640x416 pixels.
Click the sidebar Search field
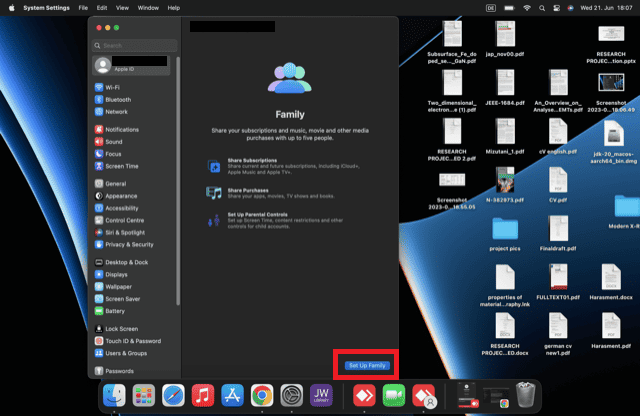[136, 45]
